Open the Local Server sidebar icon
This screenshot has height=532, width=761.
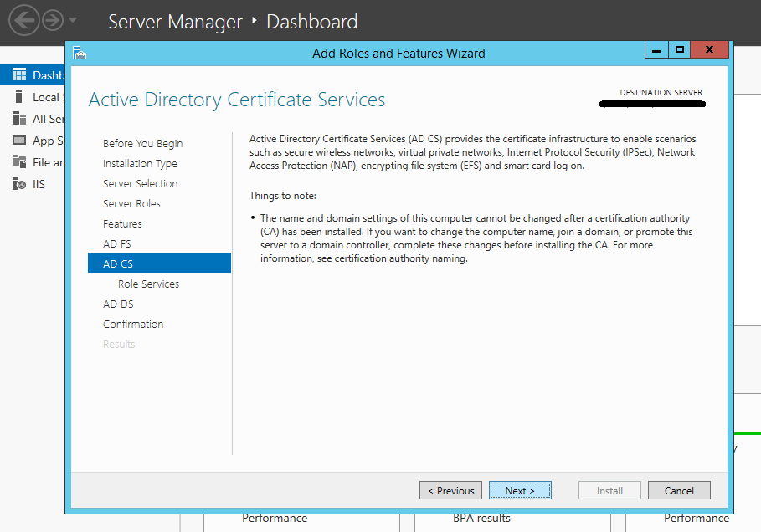pyautogui.click(x=19, y=97)
